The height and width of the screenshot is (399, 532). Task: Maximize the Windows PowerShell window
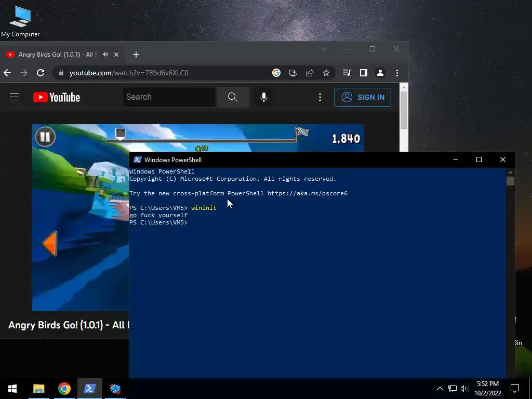click(x=479, y=159)
